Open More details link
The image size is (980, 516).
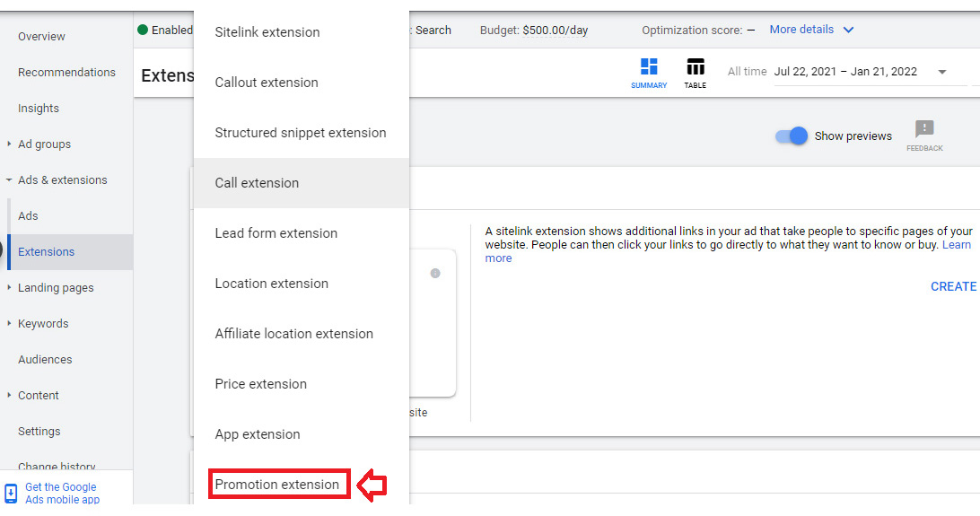click(801, 30)
